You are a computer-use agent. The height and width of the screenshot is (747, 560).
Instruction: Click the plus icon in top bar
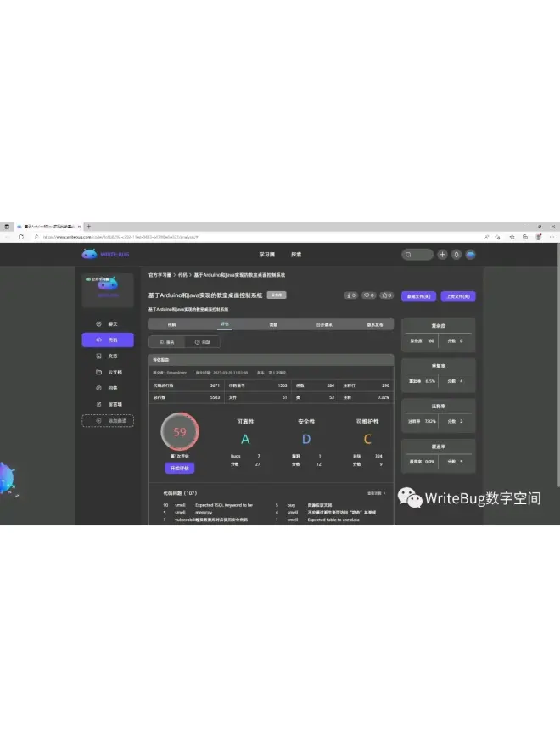click(x=442, y=254)
